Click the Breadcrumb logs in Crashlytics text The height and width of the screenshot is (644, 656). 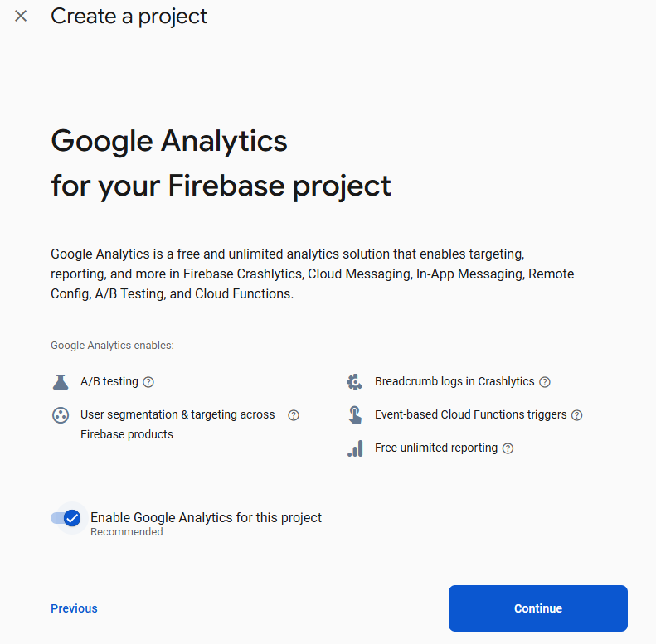coord(454,382)
